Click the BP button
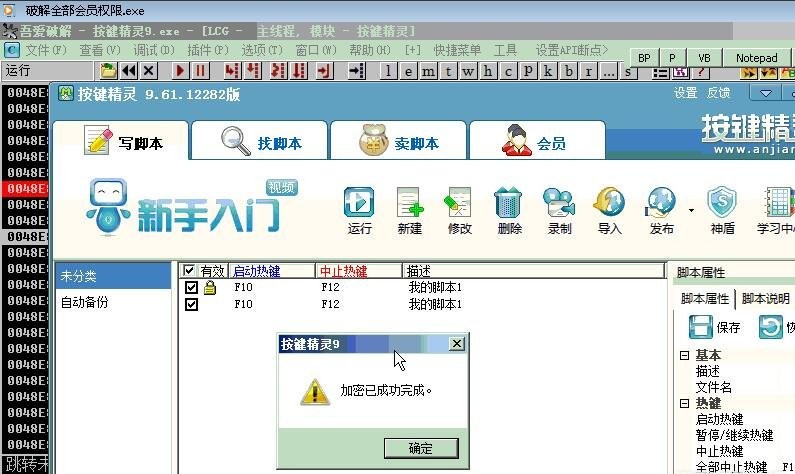Viewport: 795px width, 474px height. 644,58
